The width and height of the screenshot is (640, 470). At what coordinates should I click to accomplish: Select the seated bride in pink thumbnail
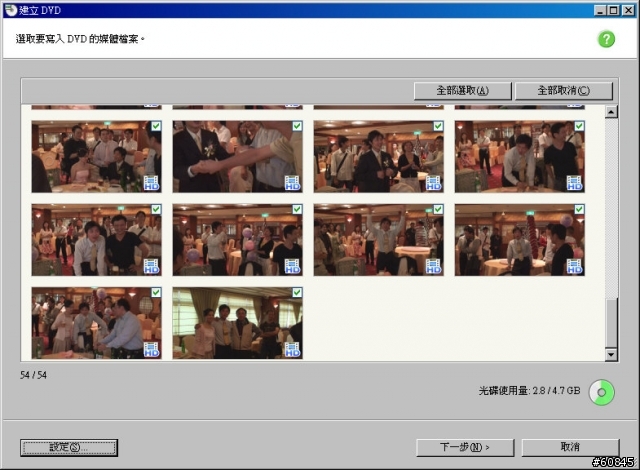click(x=97, y=157)
